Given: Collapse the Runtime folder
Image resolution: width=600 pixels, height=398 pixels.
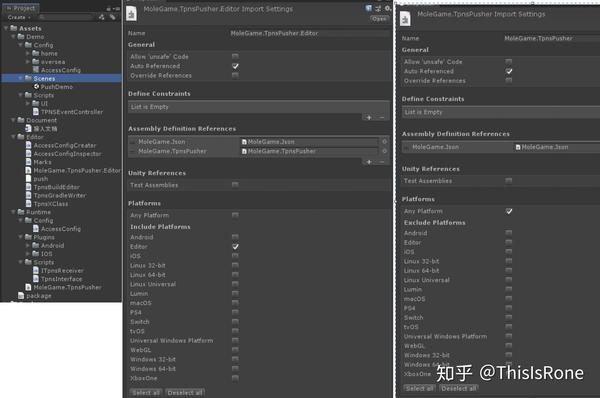Looking at the screenshot, I should (x=13, y=212).
